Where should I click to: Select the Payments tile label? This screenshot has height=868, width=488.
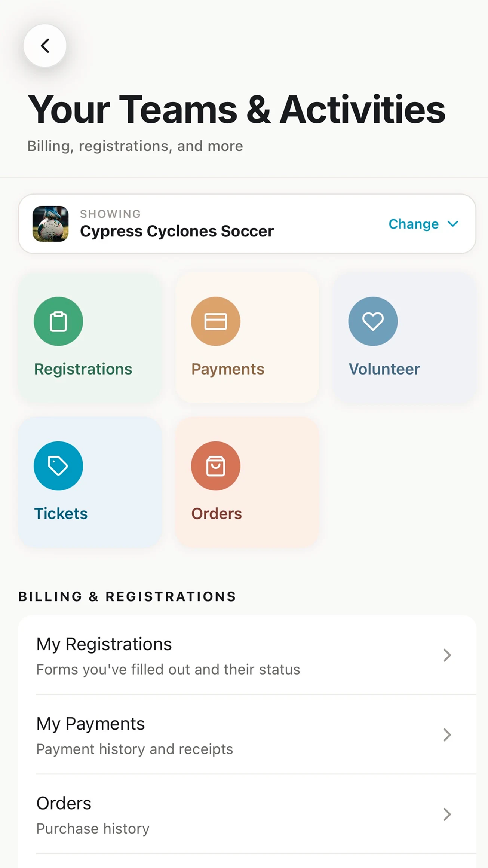[228, 369]
